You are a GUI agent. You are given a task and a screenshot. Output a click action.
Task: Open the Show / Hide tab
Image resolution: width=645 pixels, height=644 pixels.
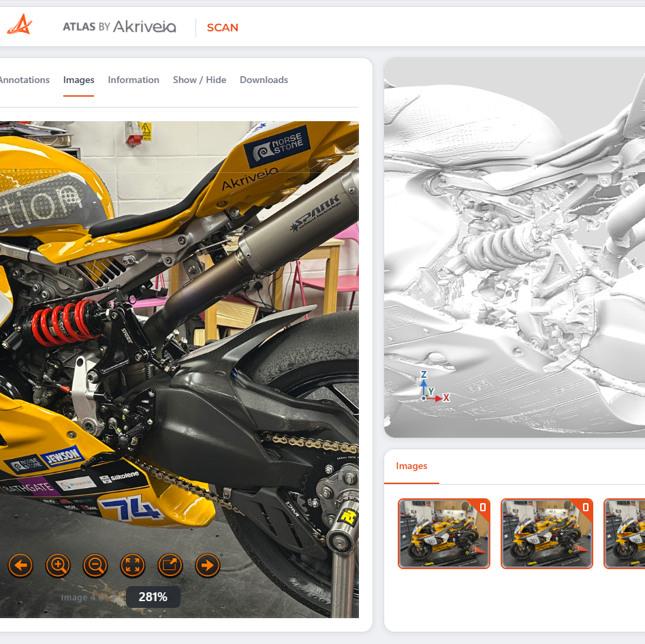pos(200,80)
